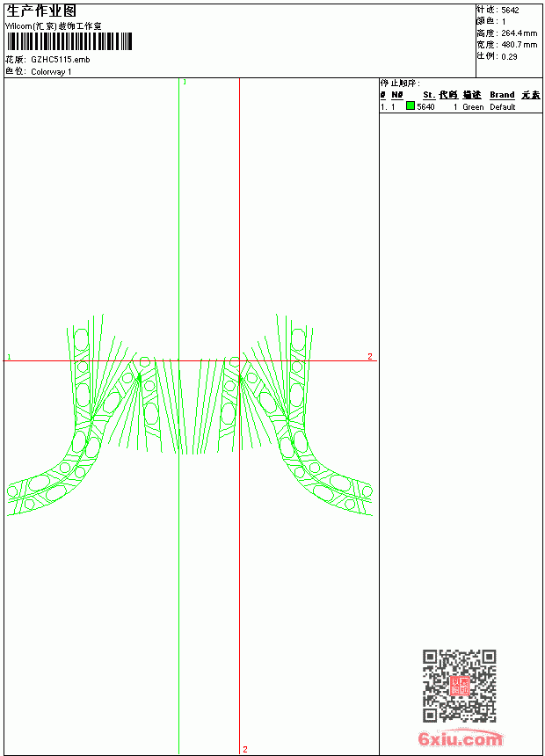This screenshot has width=545, height=756.
Task: Click the green marker 1 at left edge
Action: point(9,357)
